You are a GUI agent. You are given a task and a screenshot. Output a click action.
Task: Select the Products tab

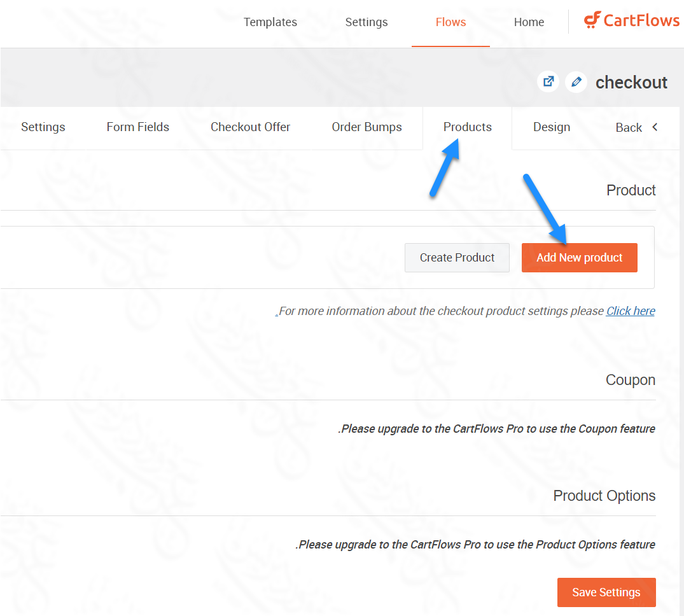(467, 127)
